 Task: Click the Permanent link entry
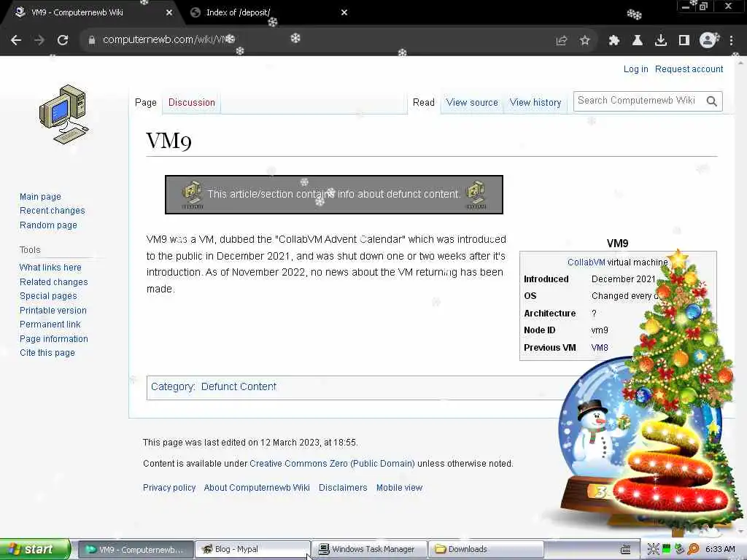point(50,324)
